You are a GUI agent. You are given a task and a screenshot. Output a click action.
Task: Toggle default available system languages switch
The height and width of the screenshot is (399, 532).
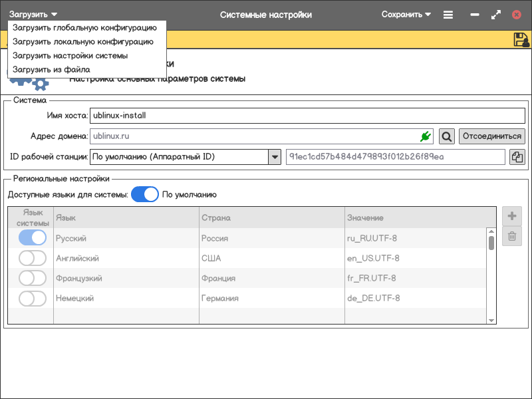(144, 195)
